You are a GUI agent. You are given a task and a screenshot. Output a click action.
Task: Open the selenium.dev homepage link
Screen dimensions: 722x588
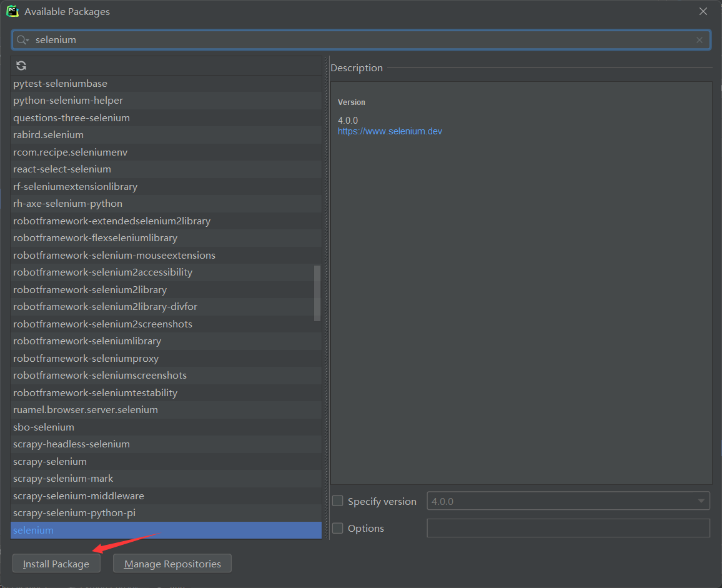pos(390,131)
